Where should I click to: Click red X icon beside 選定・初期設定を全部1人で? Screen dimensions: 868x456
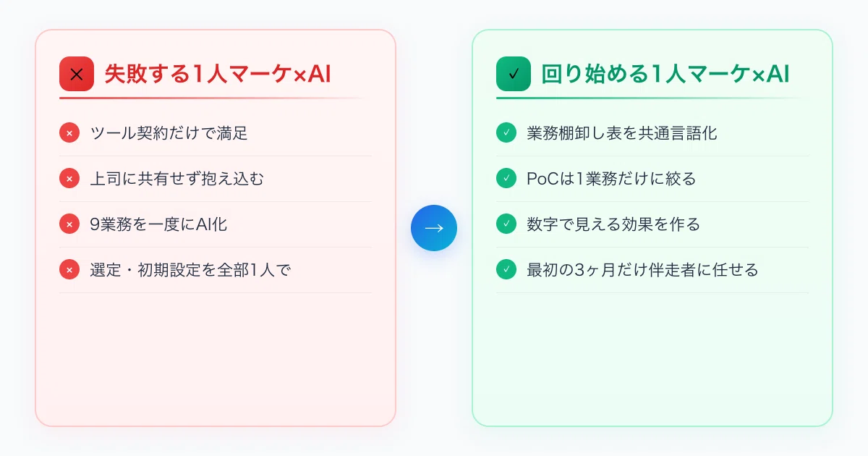click(69, 270)
